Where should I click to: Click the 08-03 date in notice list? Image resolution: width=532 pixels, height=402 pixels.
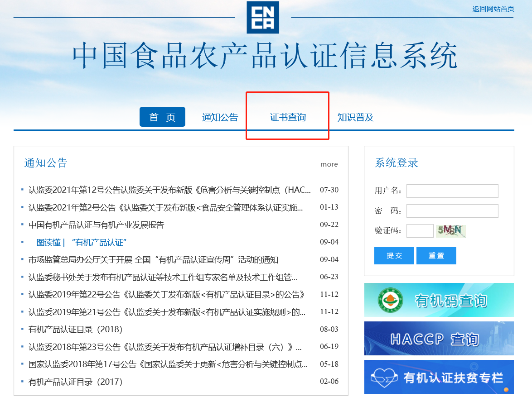329,329
